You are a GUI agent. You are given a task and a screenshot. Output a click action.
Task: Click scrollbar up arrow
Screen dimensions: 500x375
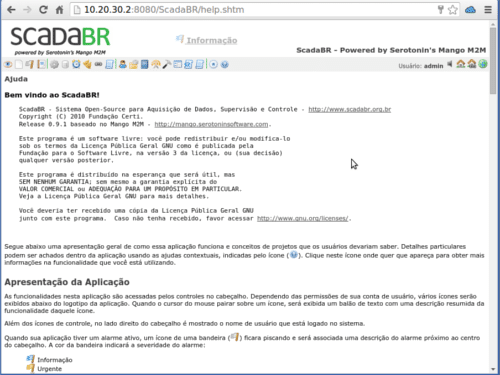point(493,24)
